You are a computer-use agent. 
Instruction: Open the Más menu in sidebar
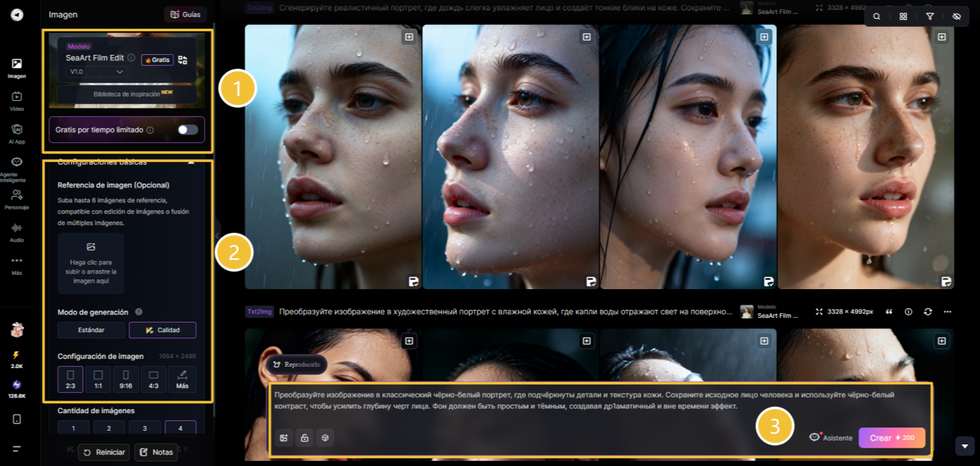[17, 264]
